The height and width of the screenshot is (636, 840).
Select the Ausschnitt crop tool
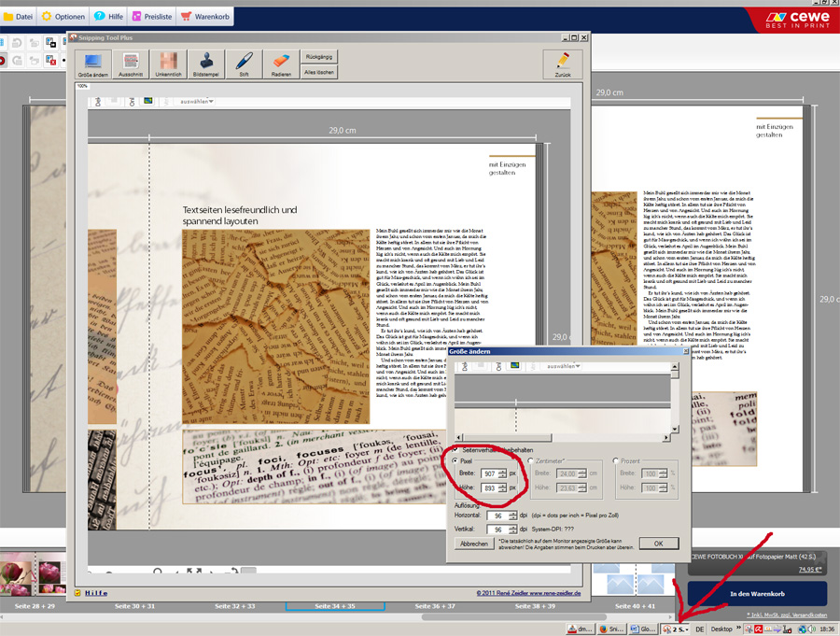point(131,64)
